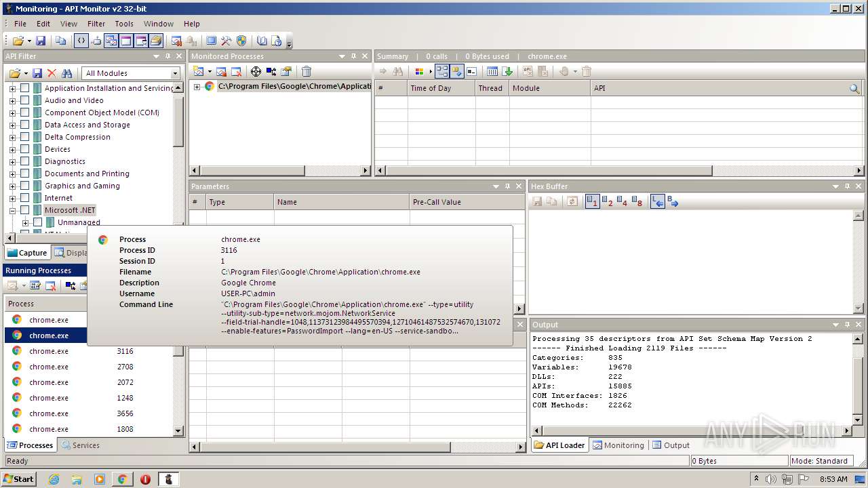Click the remove monitored process icon with red X
This screenshot has height=488, width=868.
tap(237, 71)
